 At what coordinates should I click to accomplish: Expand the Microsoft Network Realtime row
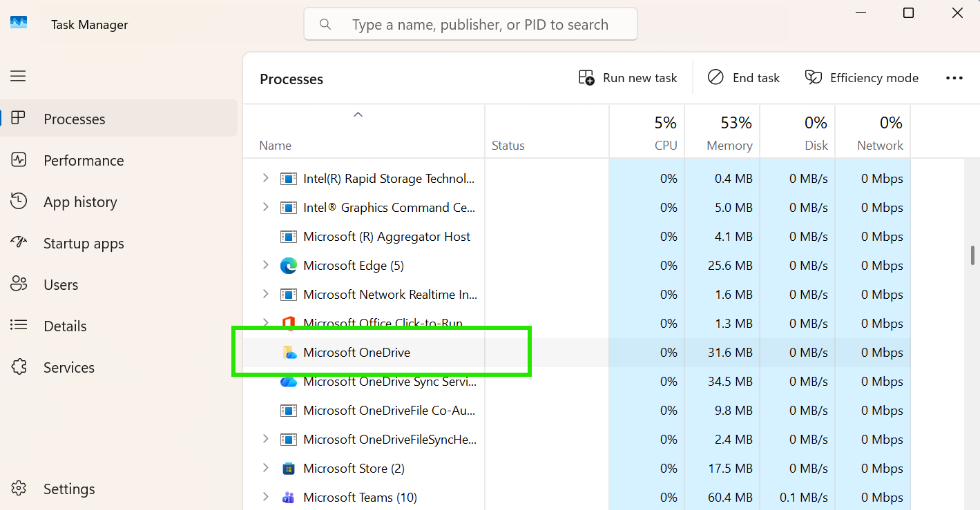266,295
